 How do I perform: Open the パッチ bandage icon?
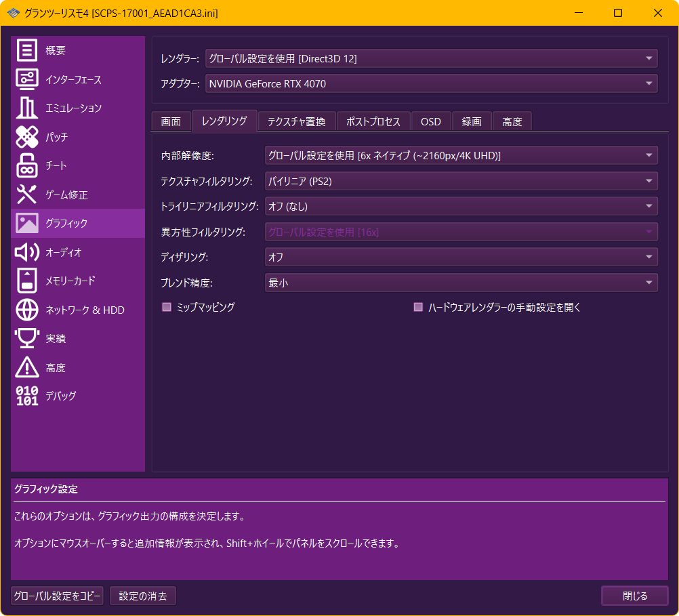27,137
